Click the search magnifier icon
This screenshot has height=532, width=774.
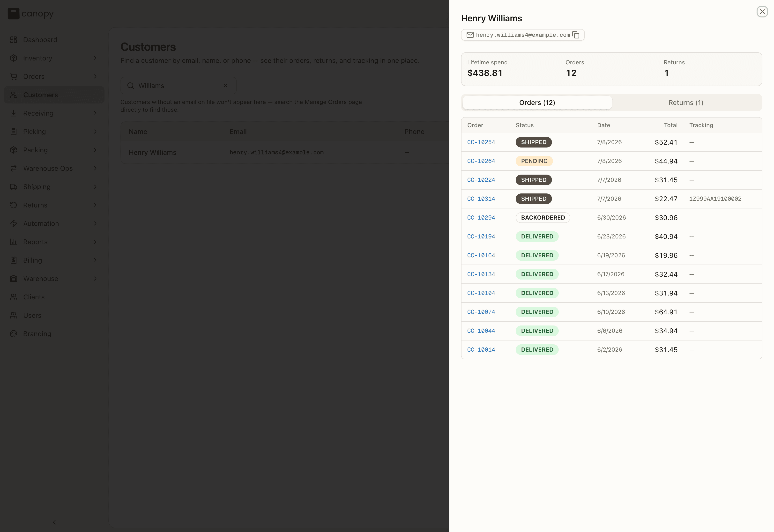click(x=131, y=86)
